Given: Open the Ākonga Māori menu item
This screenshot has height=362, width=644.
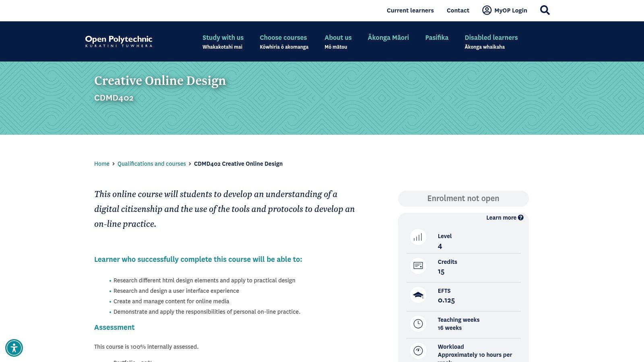Looking at the screenshot, I should coord(388,37).
